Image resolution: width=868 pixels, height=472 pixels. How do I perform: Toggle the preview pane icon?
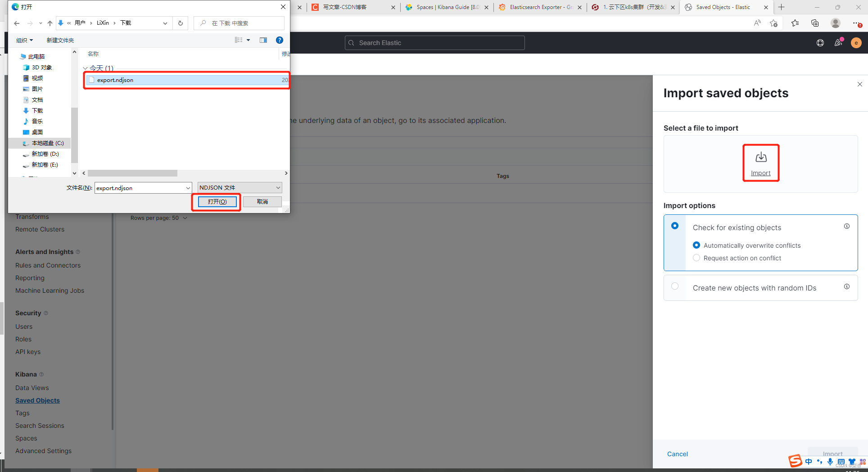[263, 40]
